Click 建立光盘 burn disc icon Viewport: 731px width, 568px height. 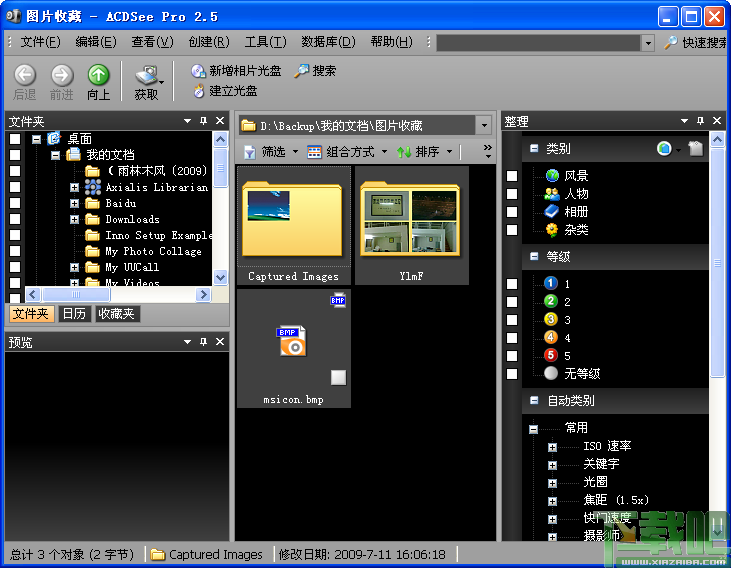pyautogui.click(x=199, y=91)
